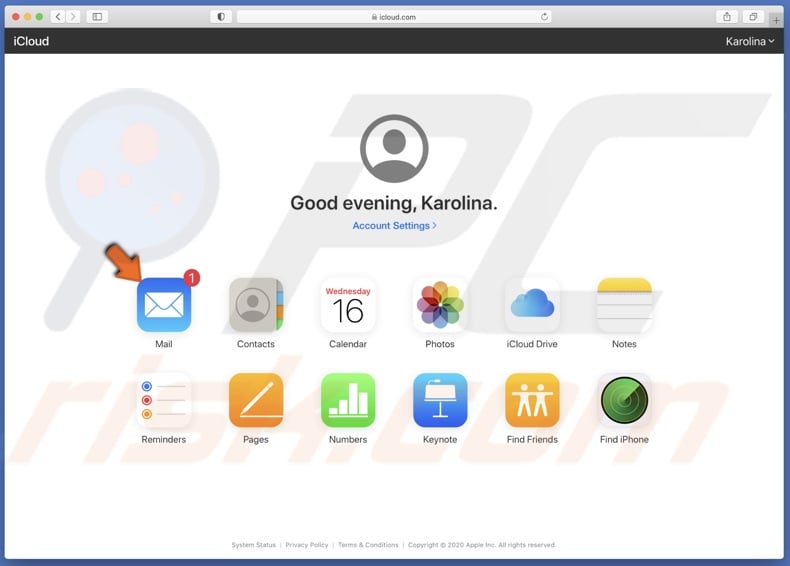Click the Safari share button
The image size is (790, 566).
pyautogui.click(x=727, y=17)
